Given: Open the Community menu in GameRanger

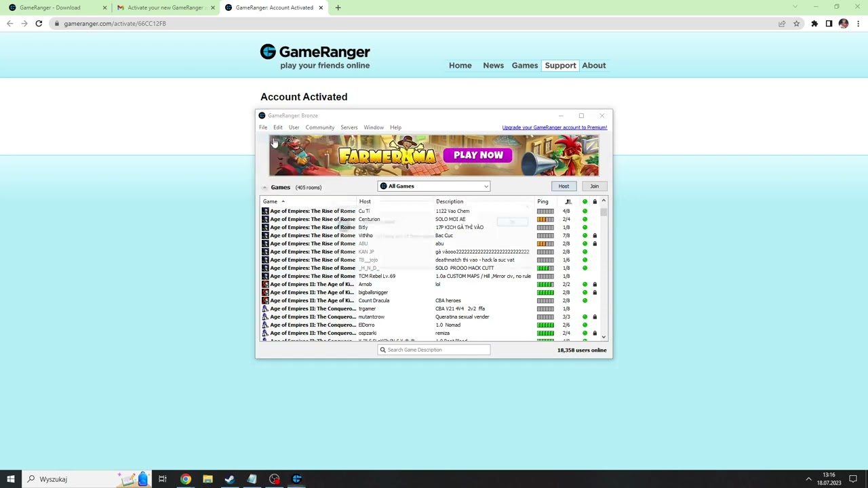Looking at the screenshot, I should (319, 127).
